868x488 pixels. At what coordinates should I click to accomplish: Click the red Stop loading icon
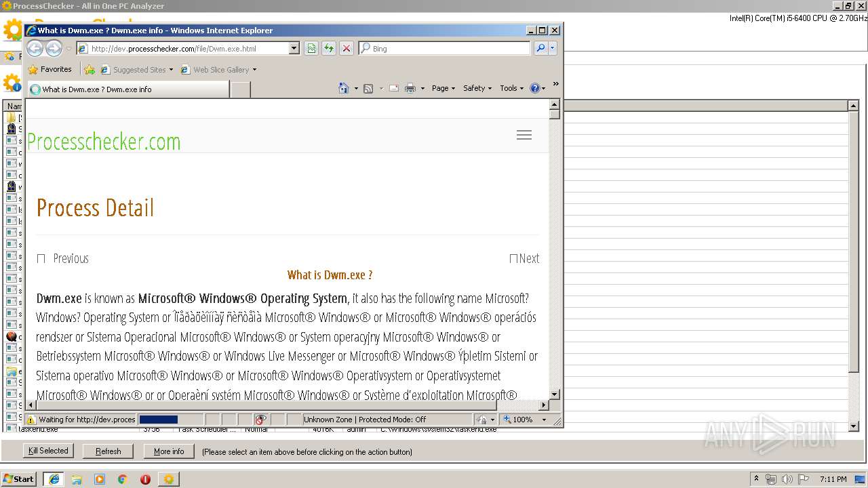tap(347, 48)
